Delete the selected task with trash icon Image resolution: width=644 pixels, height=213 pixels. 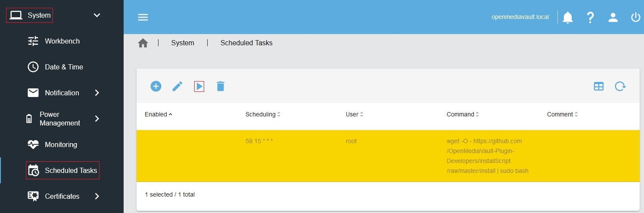(221, 86)
